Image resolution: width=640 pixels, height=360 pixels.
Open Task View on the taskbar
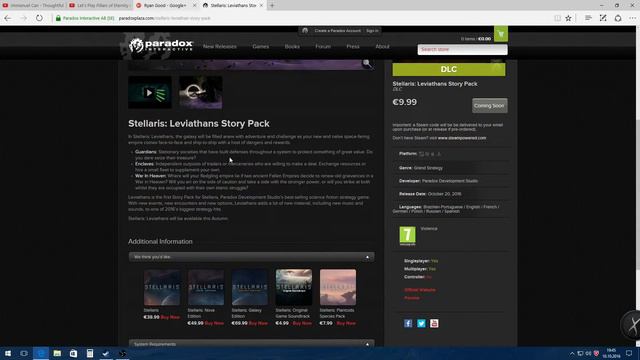click(x=24, y=353)
